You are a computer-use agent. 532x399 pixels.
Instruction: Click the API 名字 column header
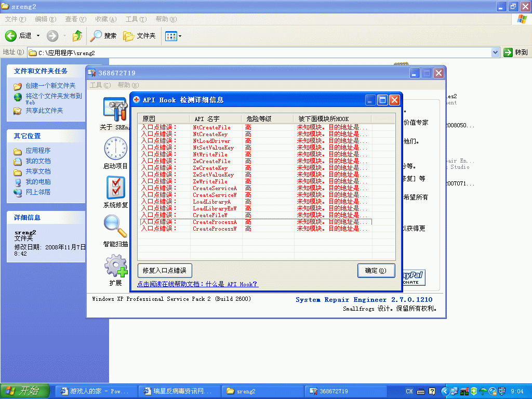(216, 119)
